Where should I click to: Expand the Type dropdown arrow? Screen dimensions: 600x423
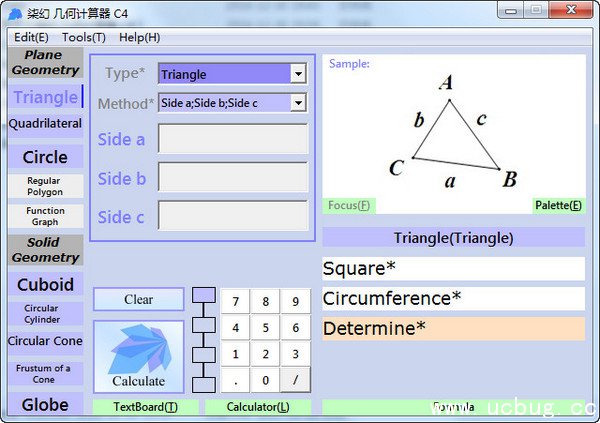coord(298,73)
